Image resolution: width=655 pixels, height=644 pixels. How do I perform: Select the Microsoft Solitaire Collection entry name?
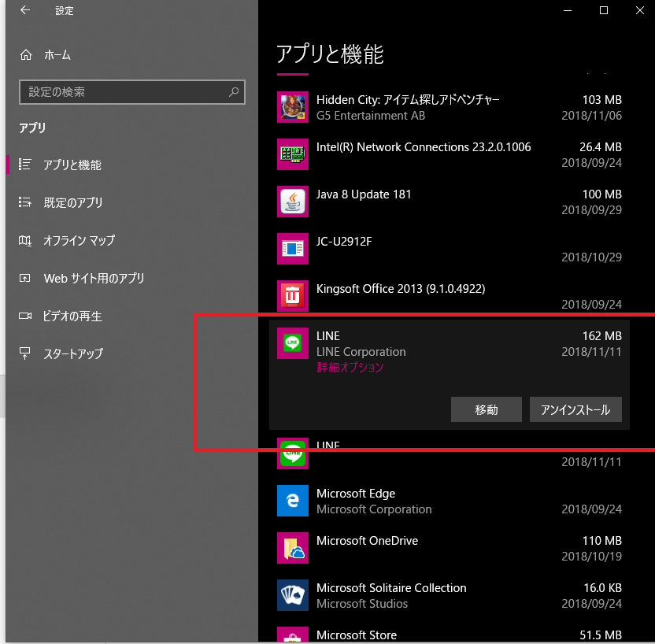[391, 587]
